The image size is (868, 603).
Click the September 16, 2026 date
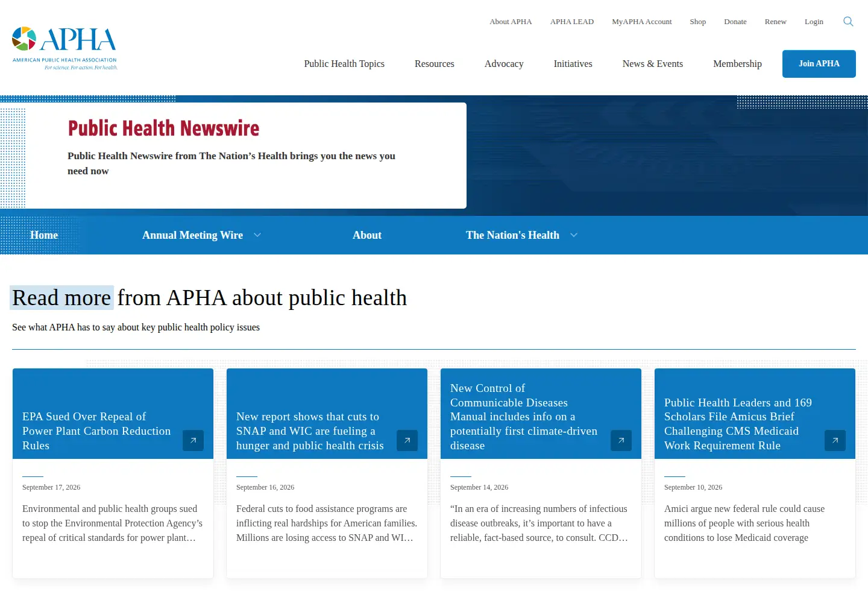coord(265,487)
